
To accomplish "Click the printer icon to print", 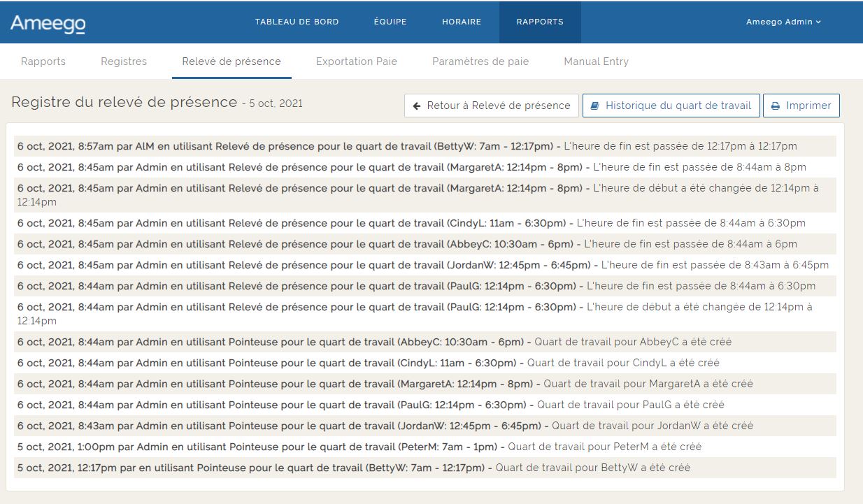I will tap(775, 106).
